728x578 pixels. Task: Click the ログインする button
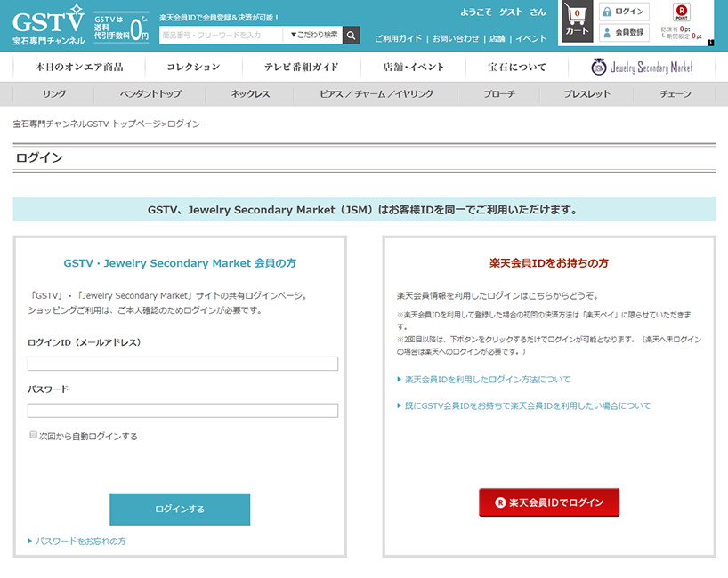(x=180, y=510)
